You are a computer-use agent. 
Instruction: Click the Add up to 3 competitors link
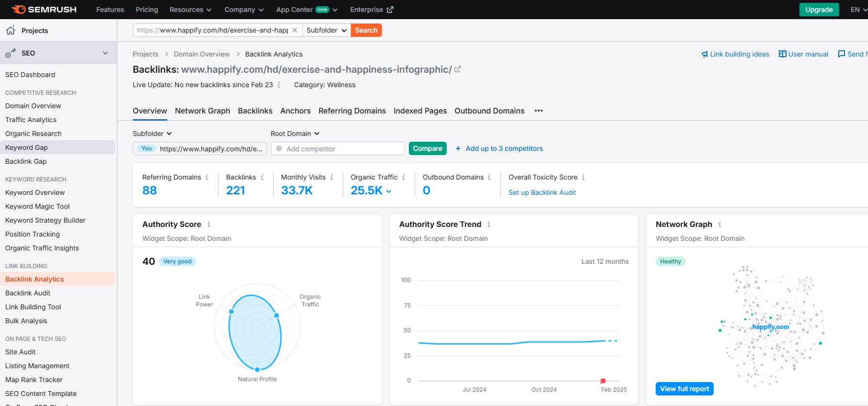504,148
